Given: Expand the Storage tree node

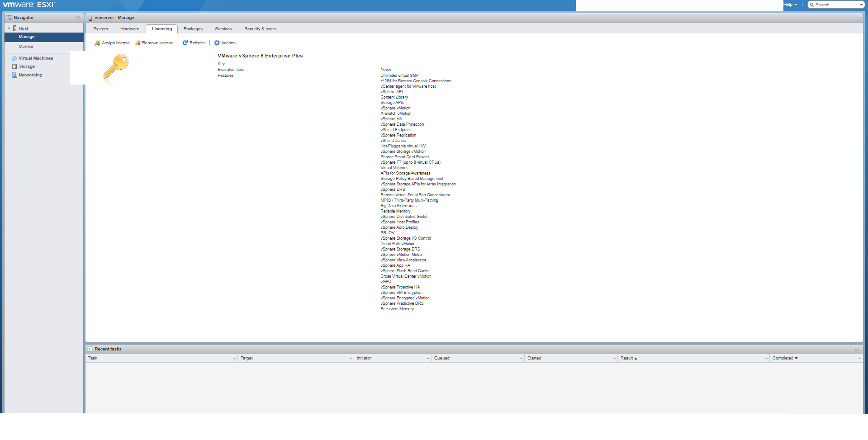Looking at the screenshot, I should point(9,66).
